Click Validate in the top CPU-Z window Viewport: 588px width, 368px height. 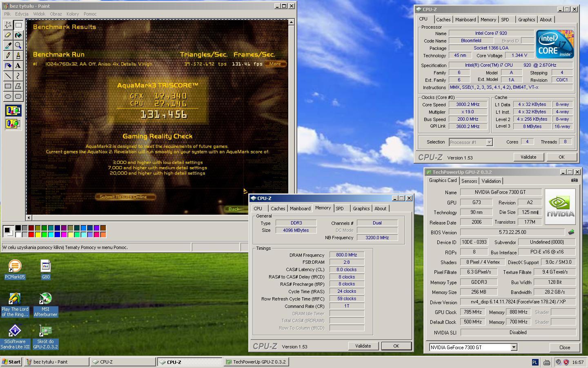pyautogui.click(x=528, y=157)
